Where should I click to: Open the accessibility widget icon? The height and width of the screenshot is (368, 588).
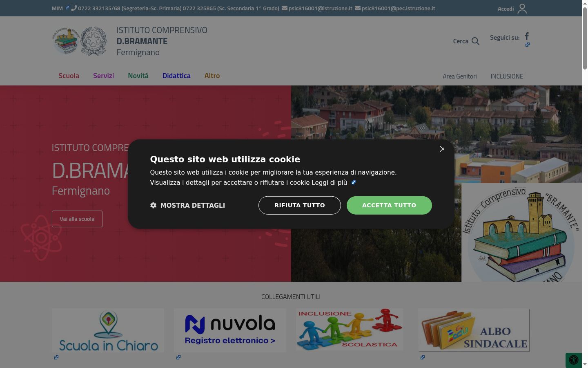pyautogui.click(x=574, y=360)
